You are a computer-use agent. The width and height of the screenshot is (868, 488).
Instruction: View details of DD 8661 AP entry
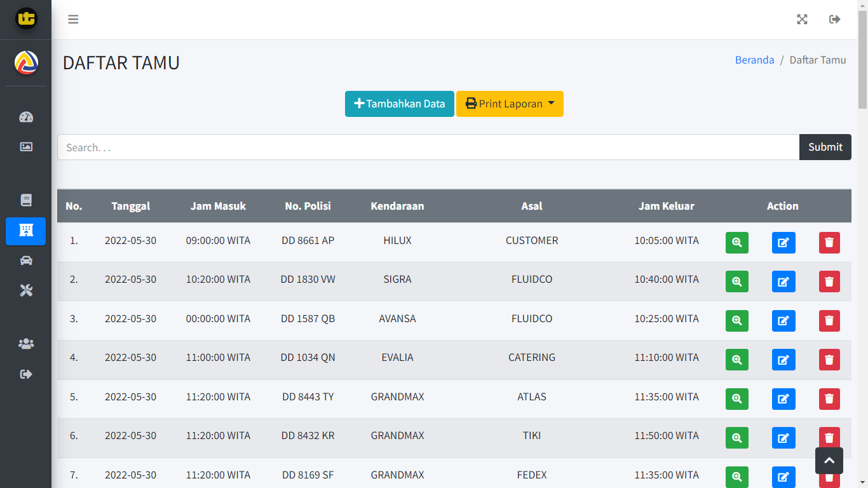point(736,242)
